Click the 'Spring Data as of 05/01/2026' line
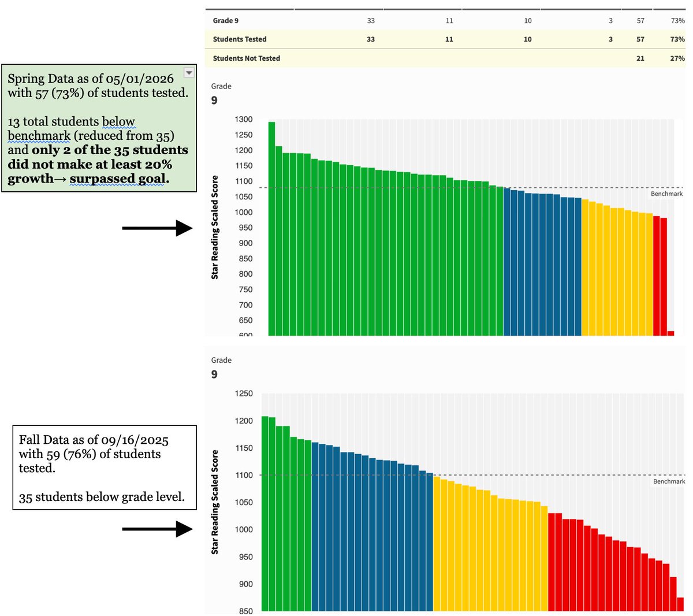This screenshot has height=616, width=693. pos(91,79)
